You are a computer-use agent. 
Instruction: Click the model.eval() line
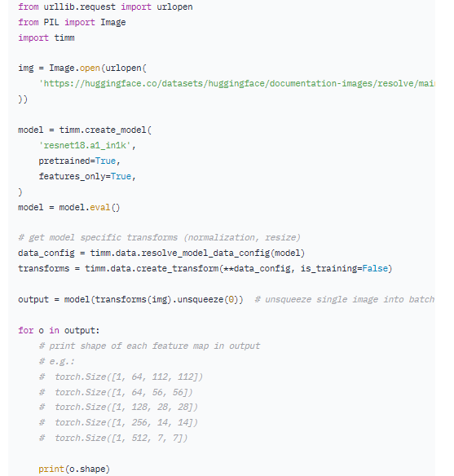[69, 207]
